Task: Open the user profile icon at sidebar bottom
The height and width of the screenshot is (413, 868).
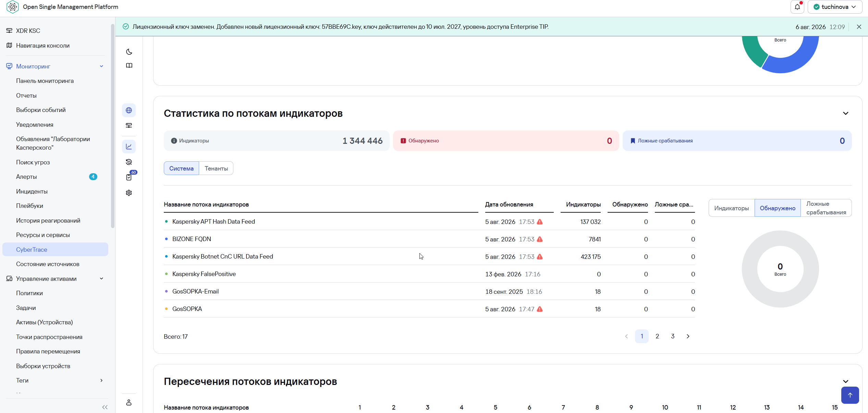Action: 129,402
